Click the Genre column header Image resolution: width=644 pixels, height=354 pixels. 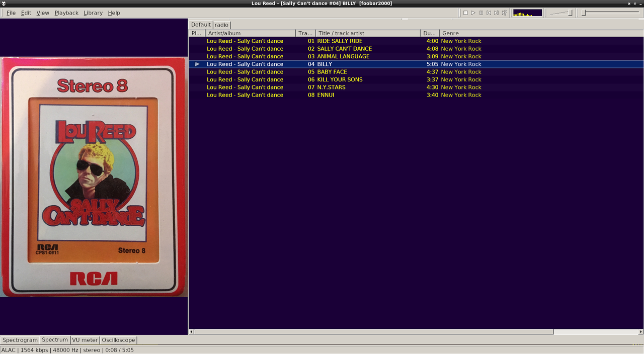click(541, 33)
